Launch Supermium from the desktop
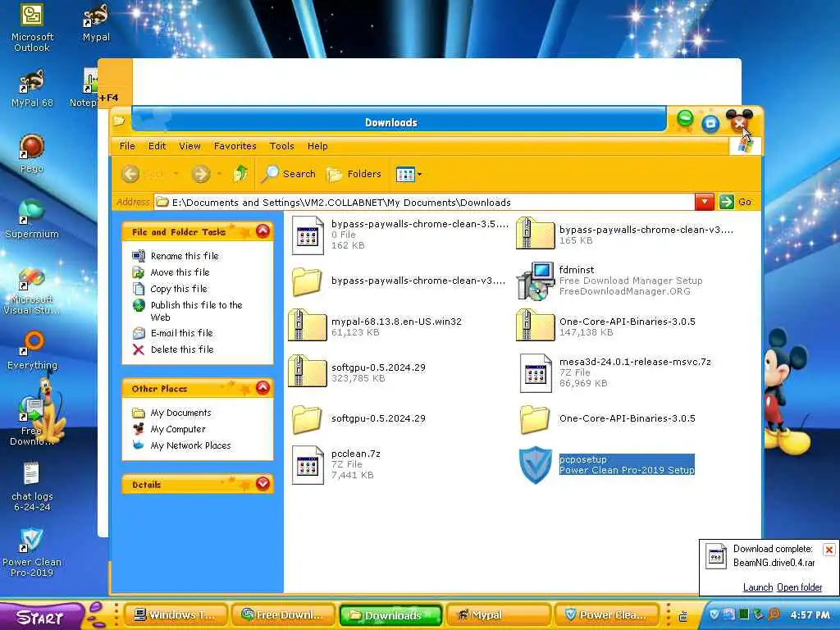The image size is (840, 630). tap(32, 219)
